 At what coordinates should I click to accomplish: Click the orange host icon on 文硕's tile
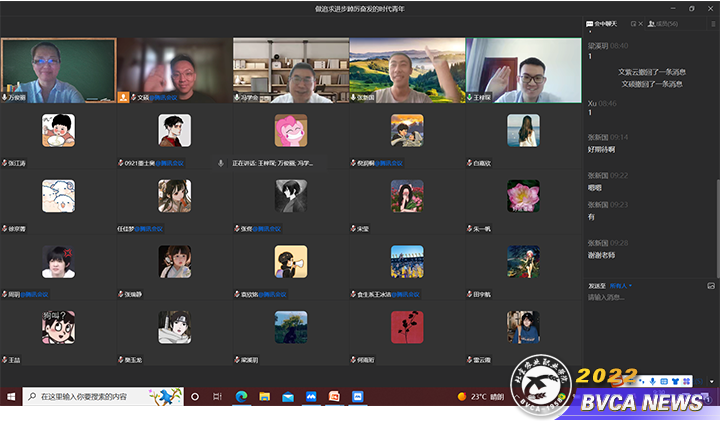(123, 98)
